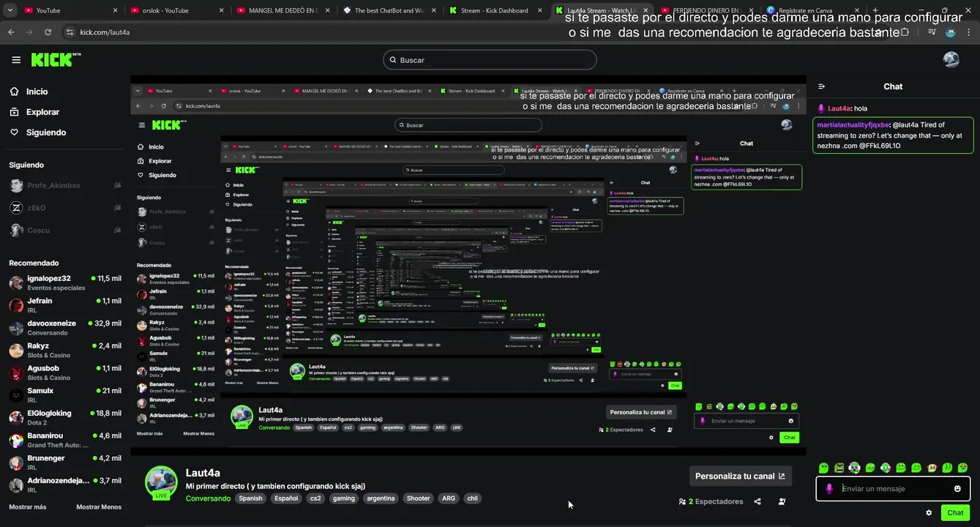Click Mostrar más in sidebar
Screen dimensions: 980x527
pos(28,507)
